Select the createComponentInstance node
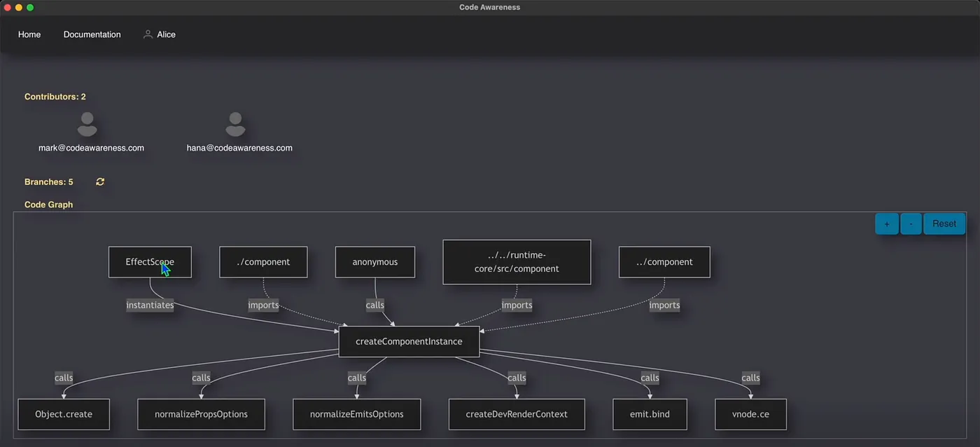980x447 pixels. (x=409, y=342)
